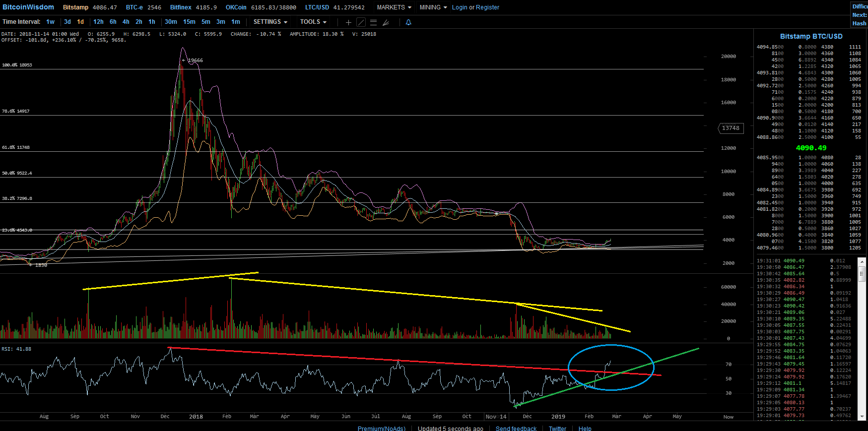Open the Help footer link
This screenshot has width=868, height=431.
(585, 429)
